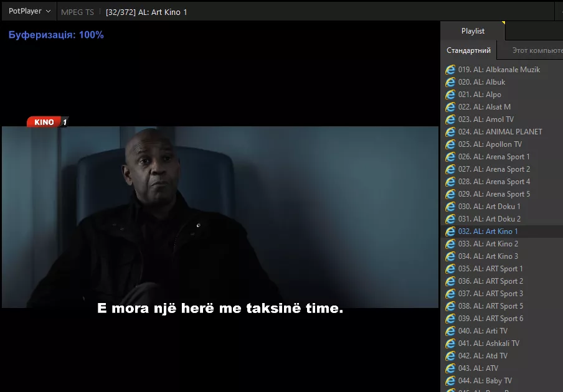563x392 pixels.
Task: Click the icon beside 030. AL: Art Doku 1
Action: click(450, 207)
